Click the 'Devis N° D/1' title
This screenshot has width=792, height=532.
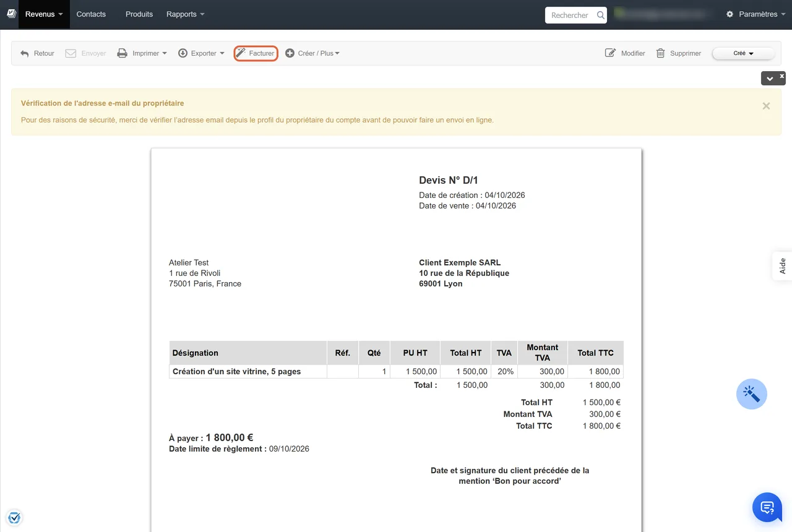pos(449,180)
